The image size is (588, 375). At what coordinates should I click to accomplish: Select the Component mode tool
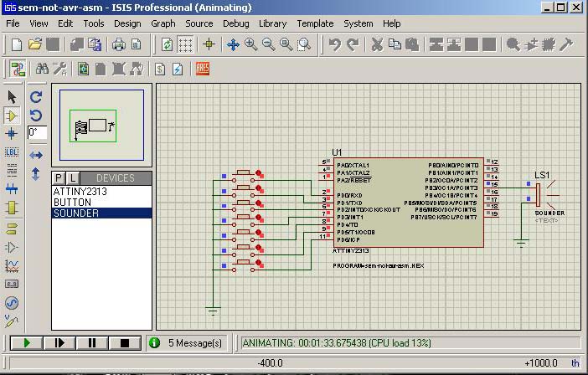coord(12,116)
